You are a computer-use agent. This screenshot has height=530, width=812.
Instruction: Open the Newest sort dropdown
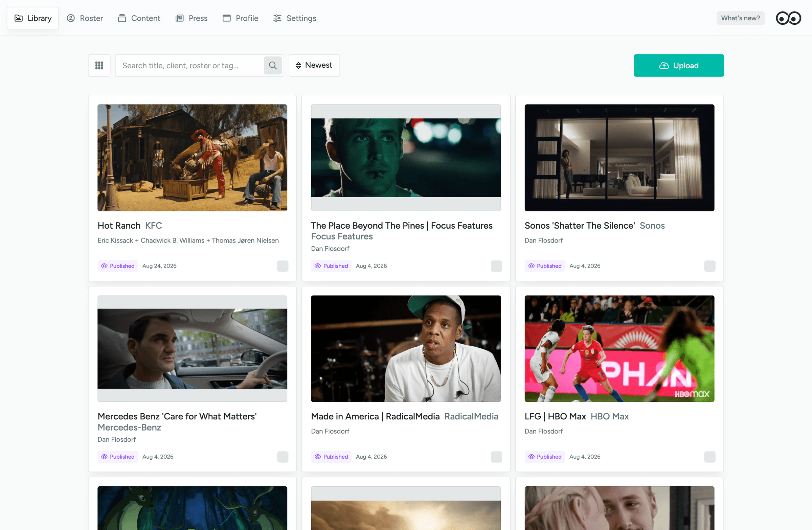[x=314, y=65]
